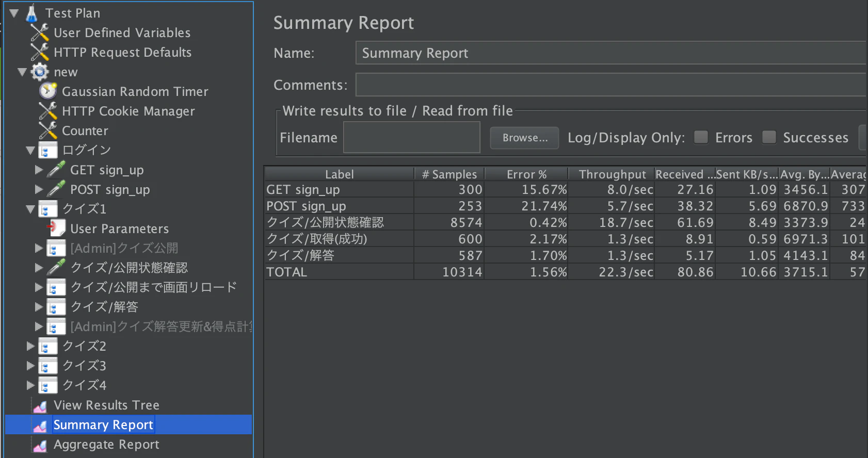Select Aggregate Report in the tree
Screen dimensions: 868x458
(x=106, y=445)
